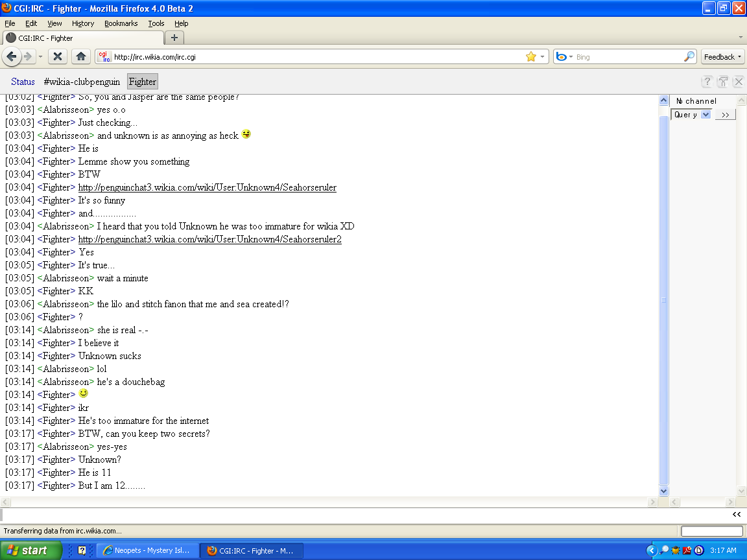The image size is (747, 560).
Task: Open the Feedback dropdown button
Action: tap(723, 56)
